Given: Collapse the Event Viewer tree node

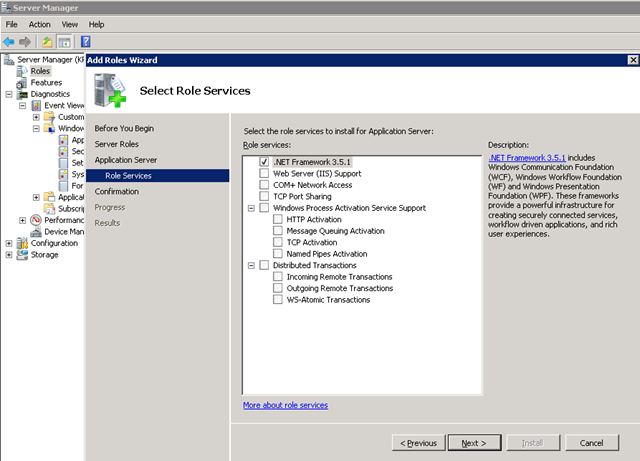Looking at the screenshot, I should click(22, 106).
